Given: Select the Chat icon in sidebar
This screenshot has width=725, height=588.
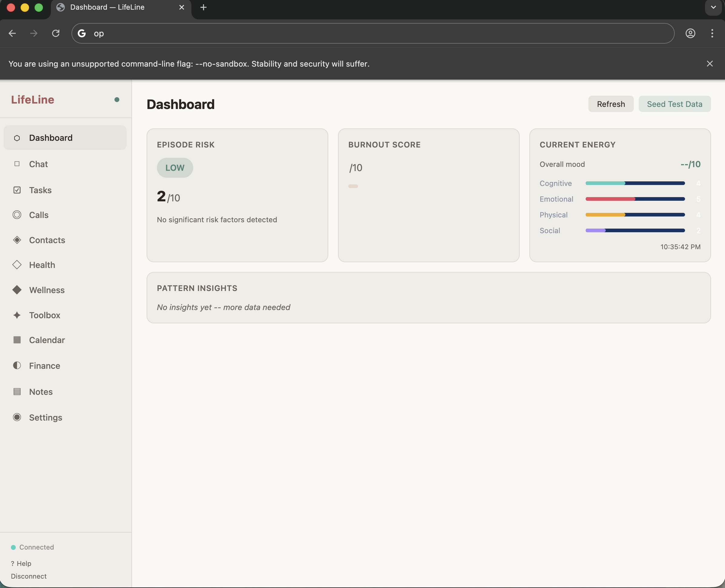Looking at the screenshot, I should click(17, 164).
